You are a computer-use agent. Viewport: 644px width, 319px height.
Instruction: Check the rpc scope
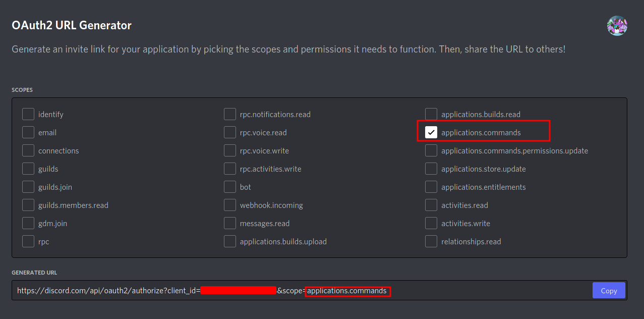pos(28,241)
